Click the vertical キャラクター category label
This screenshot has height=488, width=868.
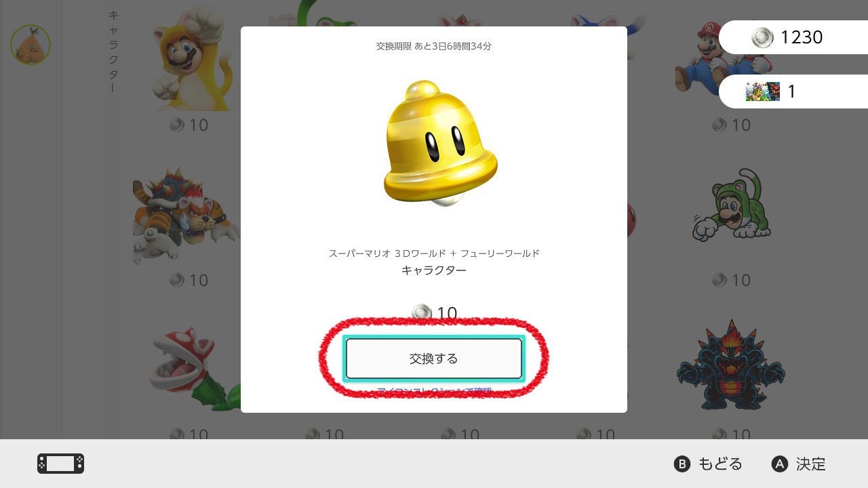coord(113,52)
